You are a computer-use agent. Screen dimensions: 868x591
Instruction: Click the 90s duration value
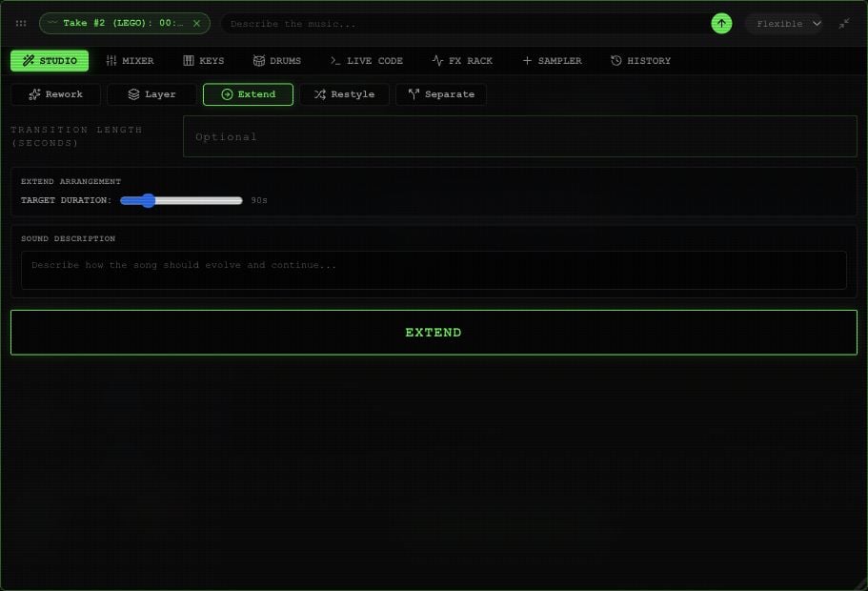point(259,200)
